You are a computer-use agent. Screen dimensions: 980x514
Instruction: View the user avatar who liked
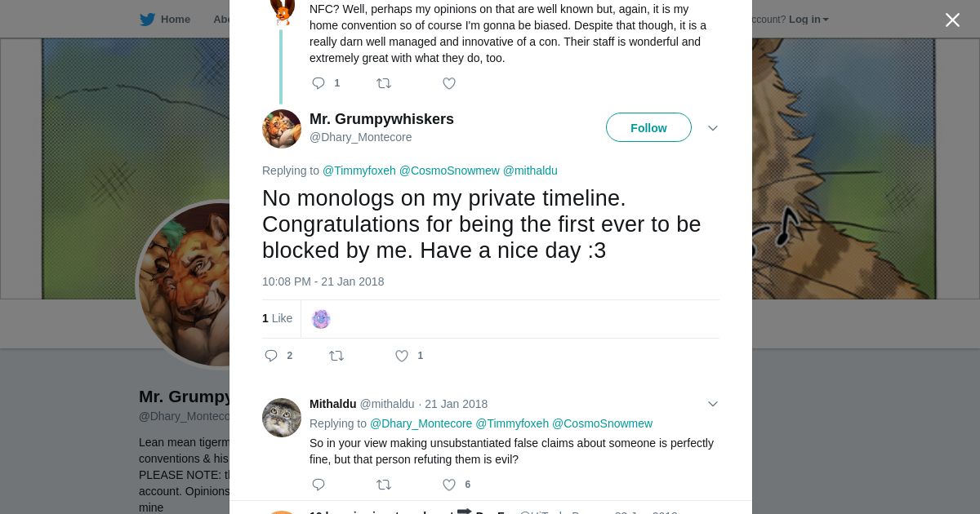(321, 319)
